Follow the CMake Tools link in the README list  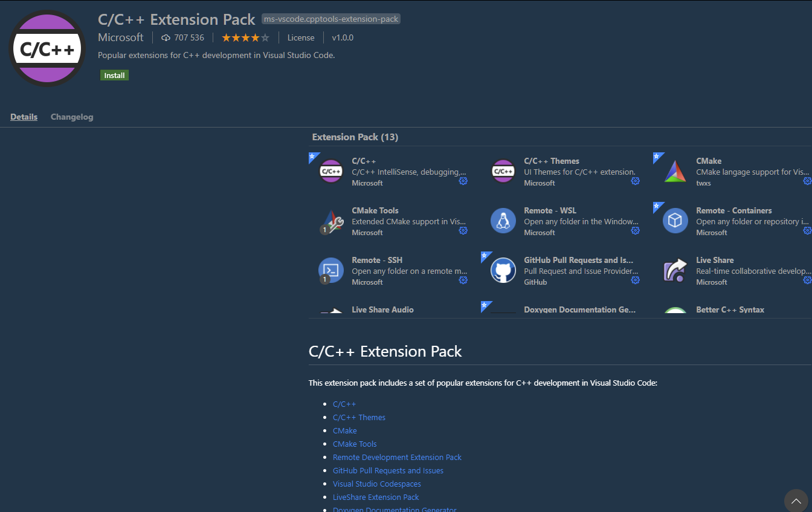[x=355, y=444]
